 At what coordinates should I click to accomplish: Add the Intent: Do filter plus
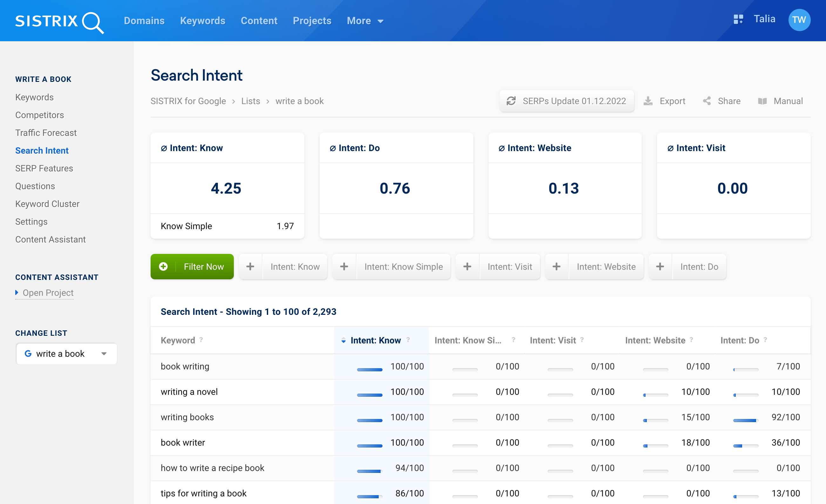660,267
